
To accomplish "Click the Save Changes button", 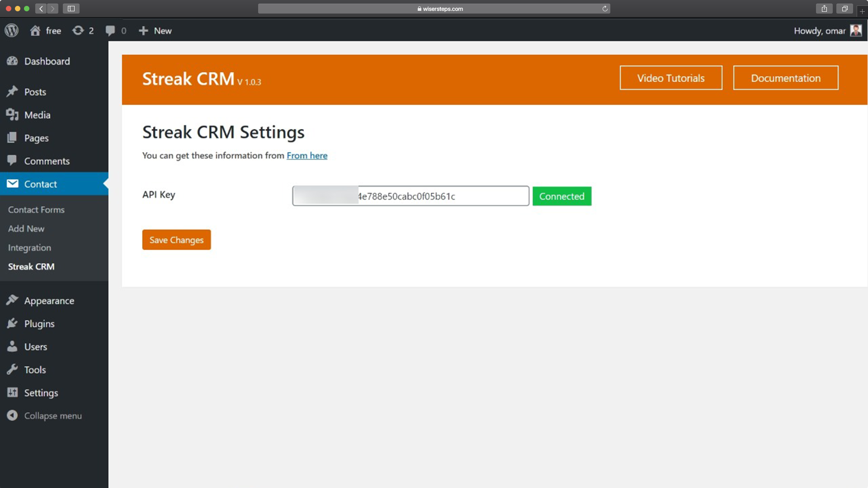I will click(176, 240).
